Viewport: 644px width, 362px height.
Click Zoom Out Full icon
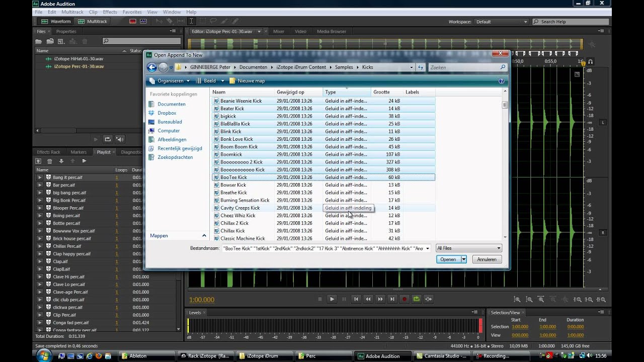566,299
